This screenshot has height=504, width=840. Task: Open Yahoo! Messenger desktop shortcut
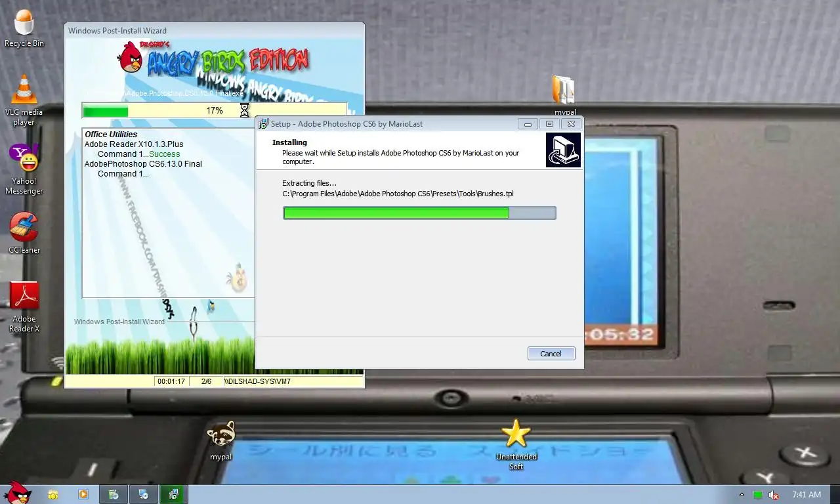(24, 169)
